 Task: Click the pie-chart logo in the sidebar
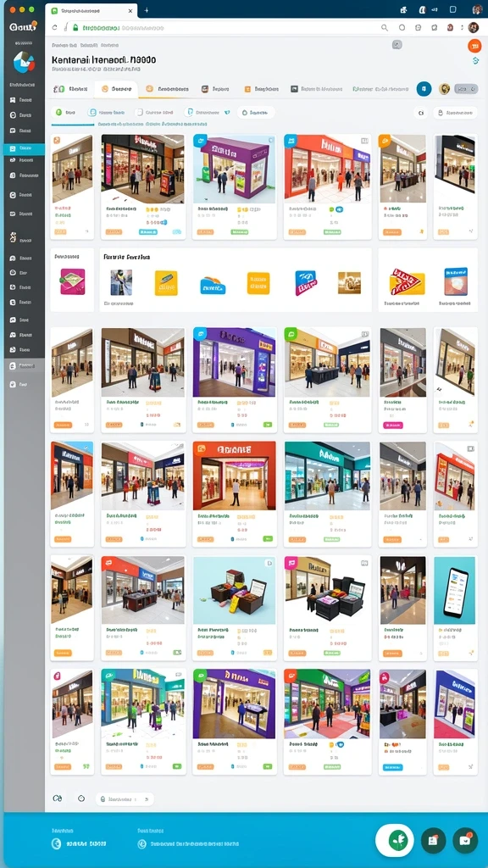coord(24,62)
